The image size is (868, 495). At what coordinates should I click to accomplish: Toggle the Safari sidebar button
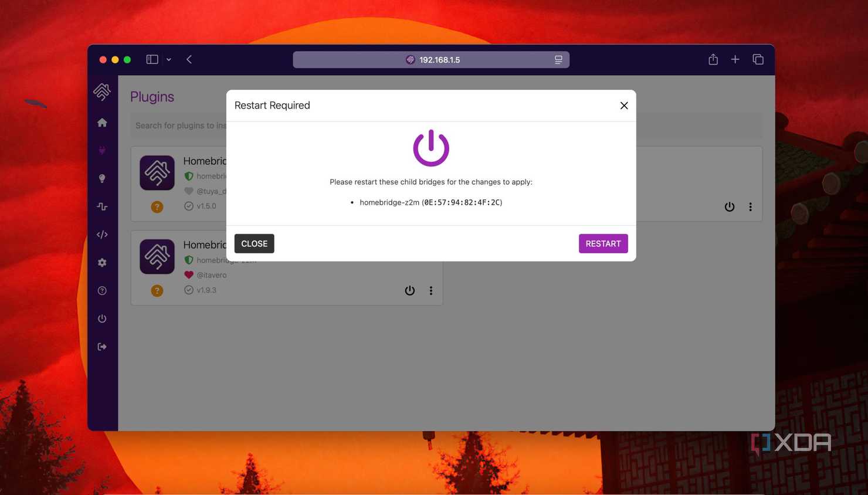click(x=152, y=59)
